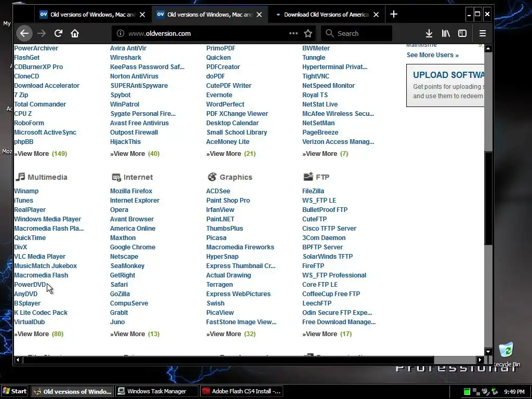Open the Macromedia Fireworks link
The height and width of the screenshot is (399, 532).
tap(240, 247)
